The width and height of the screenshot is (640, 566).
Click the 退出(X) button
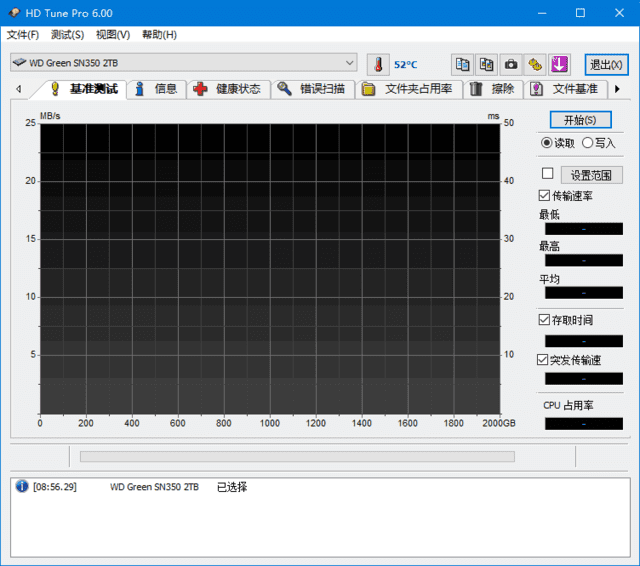point(606,65)
